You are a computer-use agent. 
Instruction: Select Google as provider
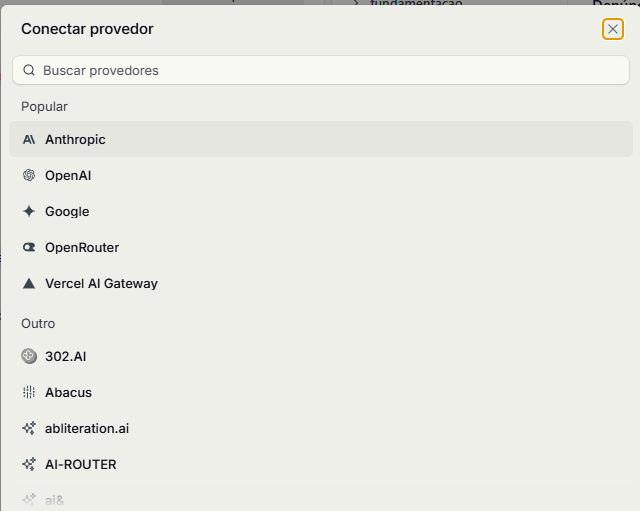click(321, 211)
